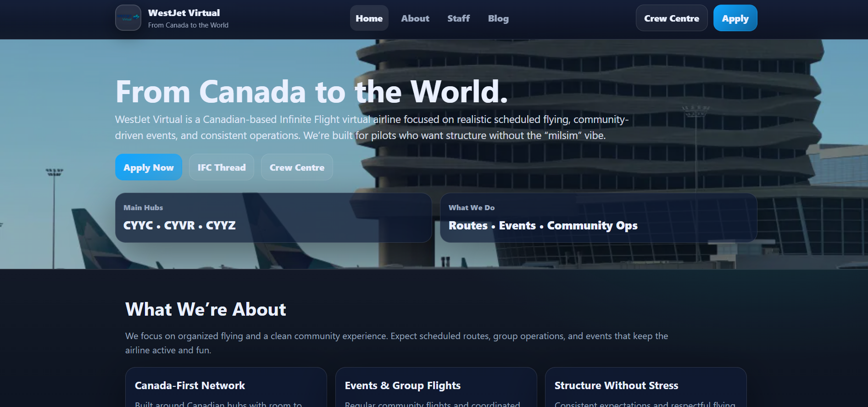Select the What We Do card
This screenshot has height=407, width=868.
click(x=598, y=217)
